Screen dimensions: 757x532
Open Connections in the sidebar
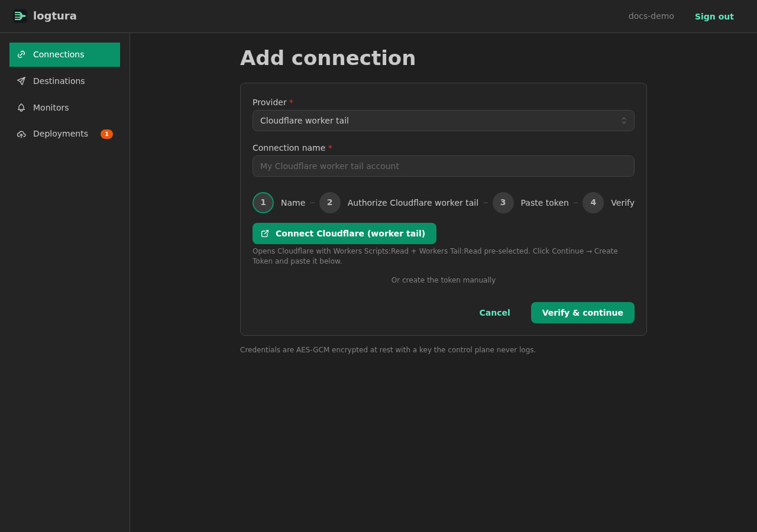tap(65, 54)
